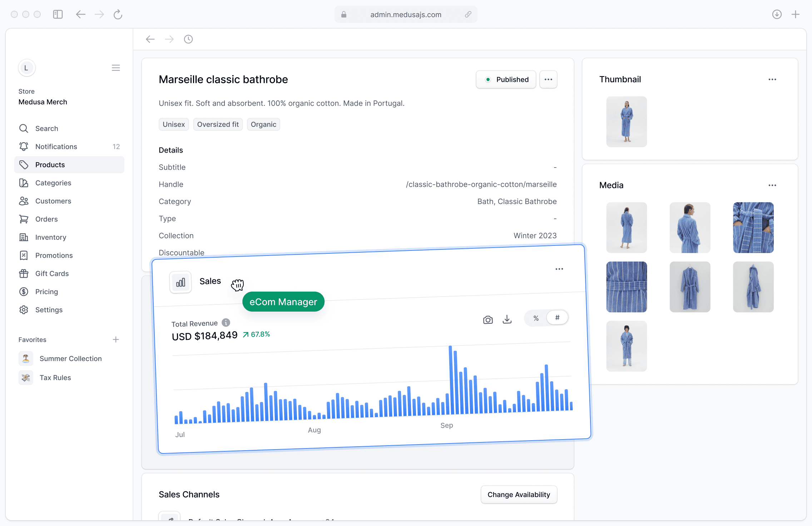Image resolution: width=812 pixels, height=526 pixels.
Task: Click the Total Revenue info icon
Action: point(226,323)
